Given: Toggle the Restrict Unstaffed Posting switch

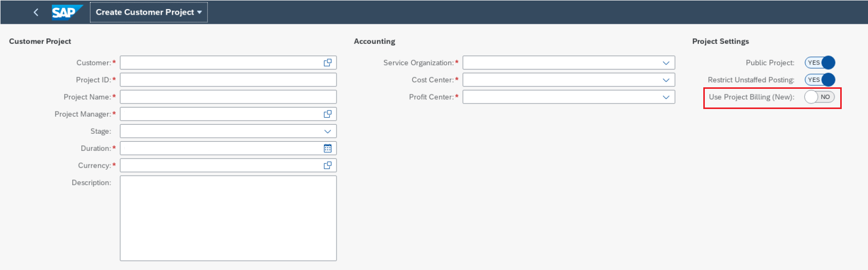Looking at the screenshot, I should tap(819, 80).
